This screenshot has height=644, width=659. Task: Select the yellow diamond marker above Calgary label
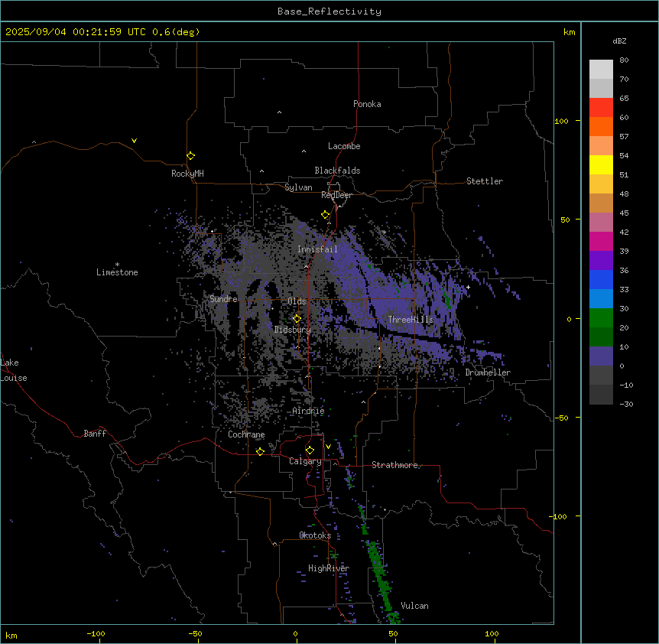pos(310,450)
